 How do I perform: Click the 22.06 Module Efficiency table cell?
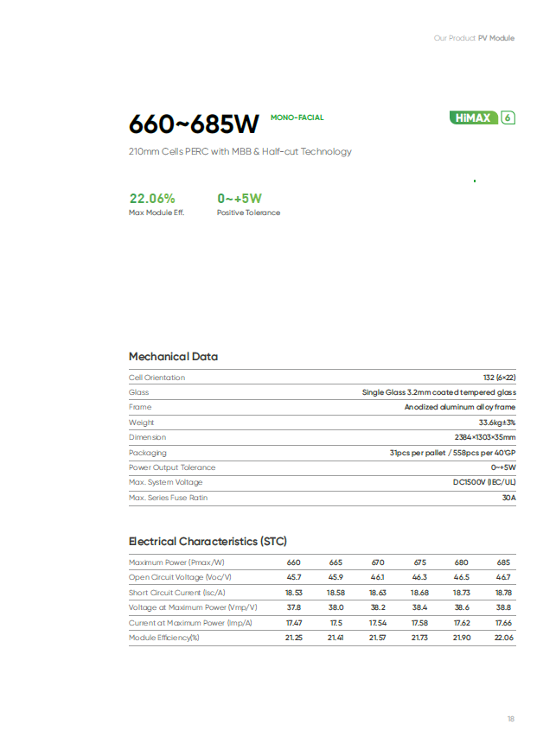503,638
